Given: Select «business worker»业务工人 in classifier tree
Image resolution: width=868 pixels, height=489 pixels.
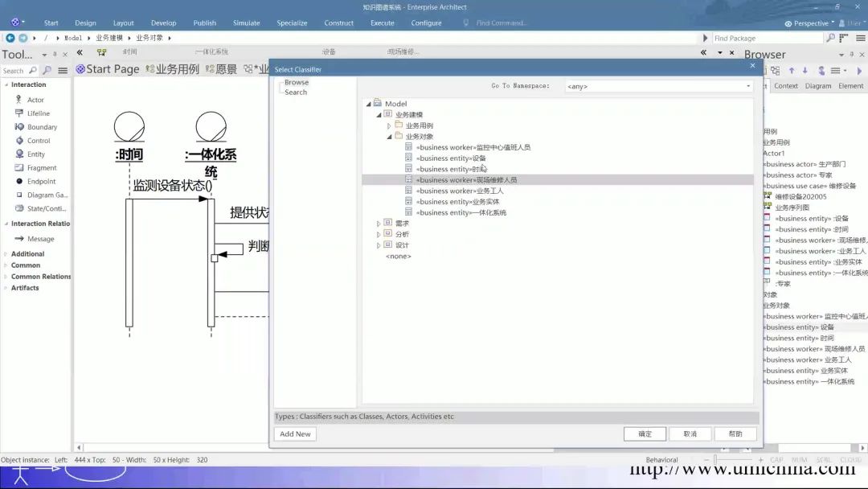Looking at the screenshot, I should 460,191.
